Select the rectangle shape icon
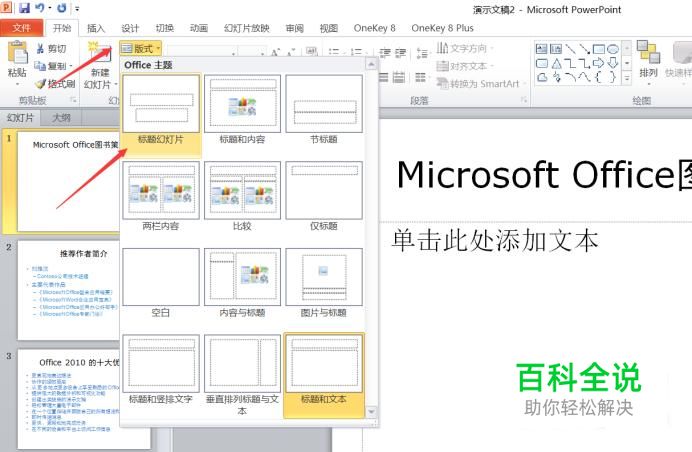692x452 pixels. 599,49
